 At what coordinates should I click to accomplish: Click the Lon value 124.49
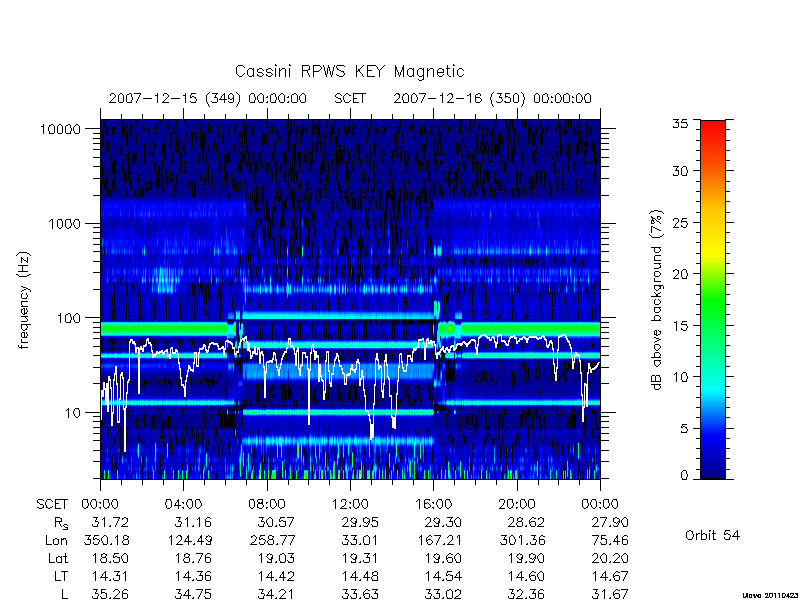(189, 540)
